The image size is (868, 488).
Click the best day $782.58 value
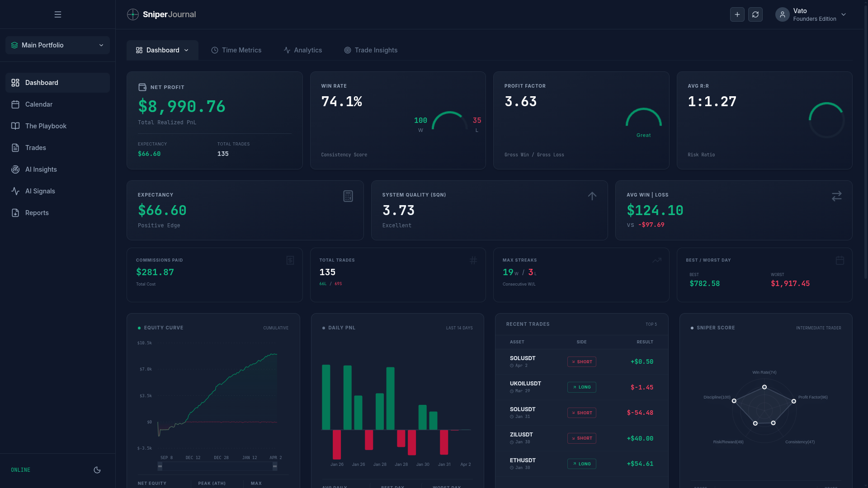tap(705, 284)
